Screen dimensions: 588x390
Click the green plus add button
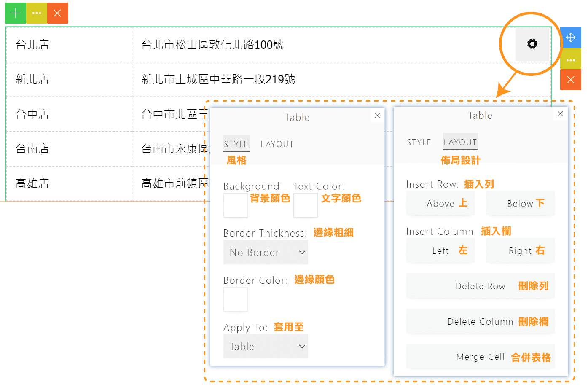[16, 13]
